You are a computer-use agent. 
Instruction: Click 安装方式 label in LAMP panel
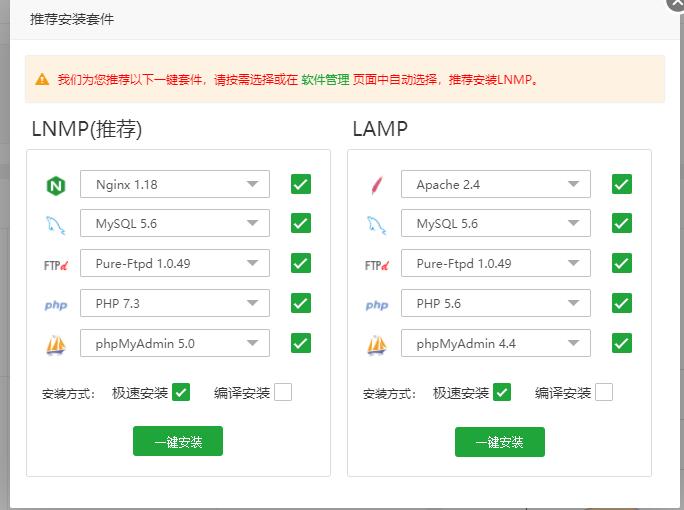(390, 394)
